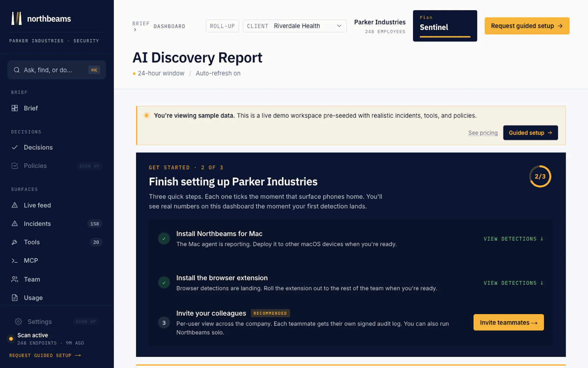The width and height of the screenshot is (588, 368).
Task: Click the Team people icon
Action: click(x=15, y=279)
